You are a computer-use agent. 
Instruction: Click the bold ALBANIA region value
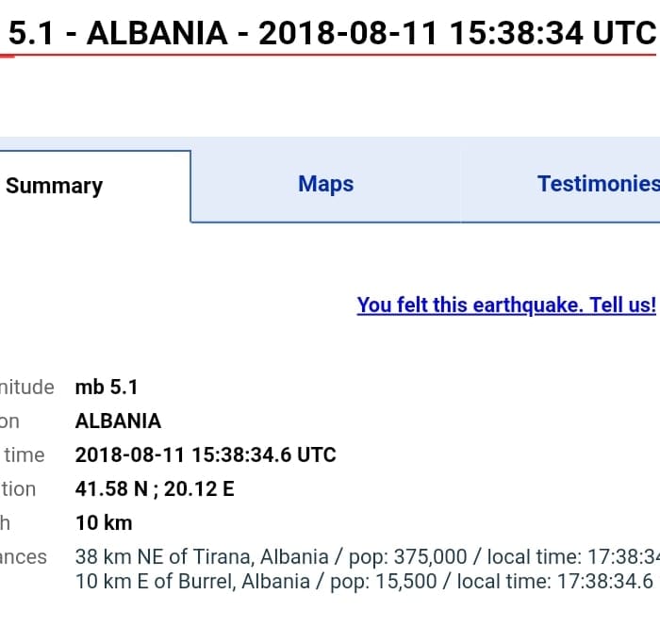click(x=118, y=421)
